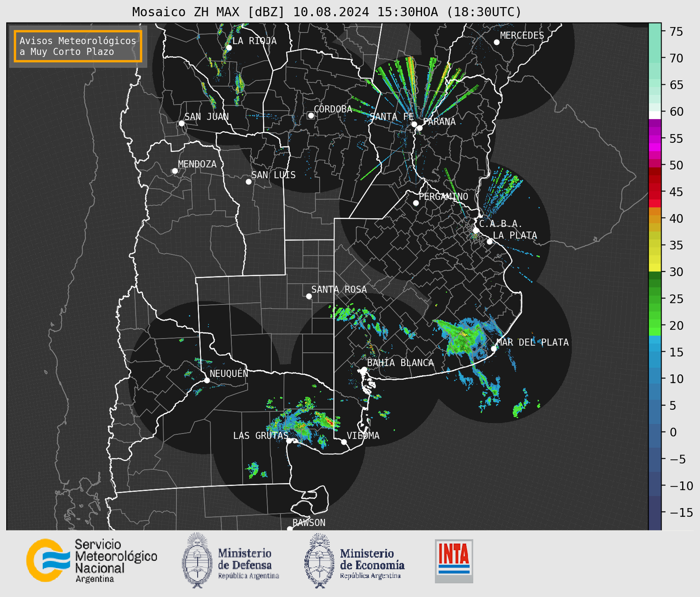The image size is (700, 597).
Task: Click the white 60 dBZ color band
Action: click(x=655, y=115)
